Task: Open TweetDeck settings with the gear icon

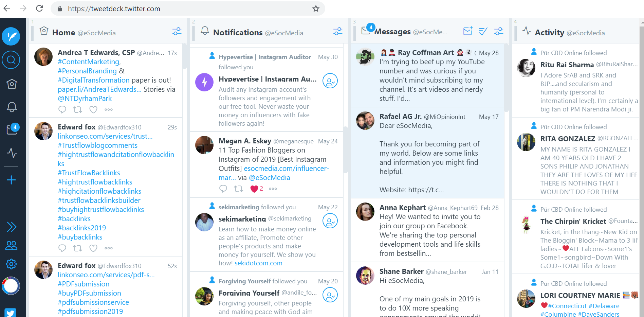Action: pyautogui.click(x=11, y=264)
